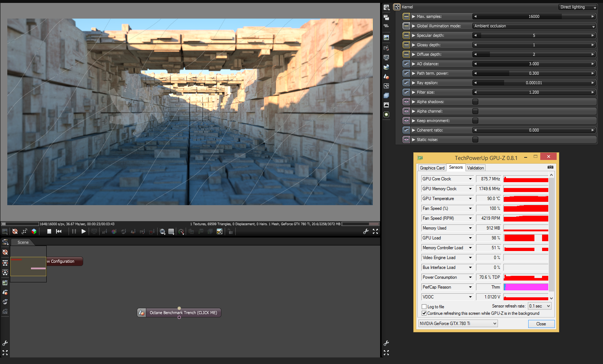Click the RGB color cube icon in render toolbar
This screenshot has height=364, width=603.
click(x=34, y=231)
